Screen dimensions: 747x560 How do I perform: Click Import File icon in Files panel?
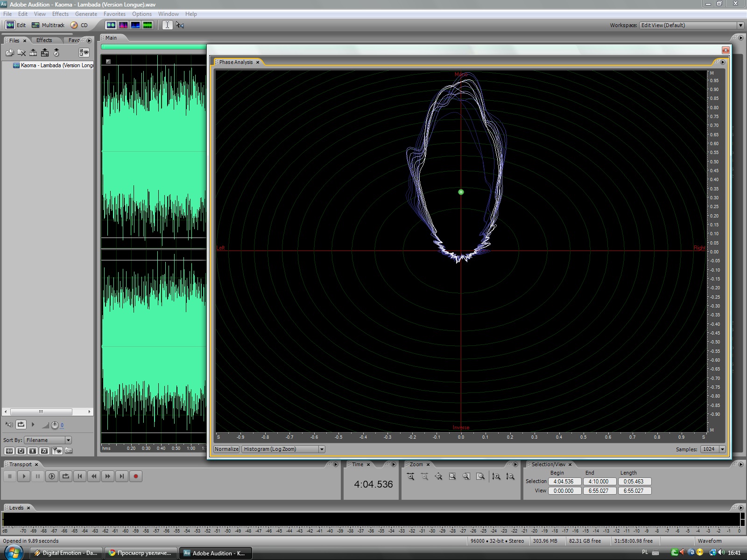(10, 53)
